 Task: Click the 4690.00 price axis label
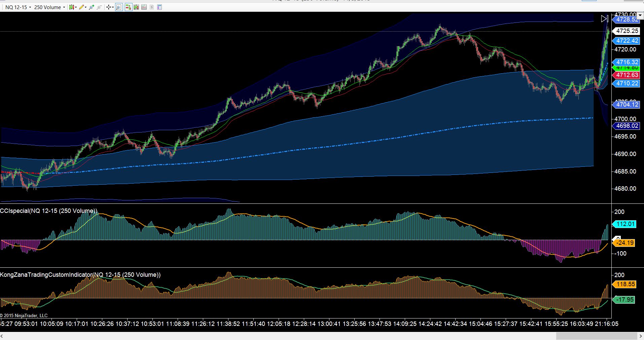coord(625,154)
